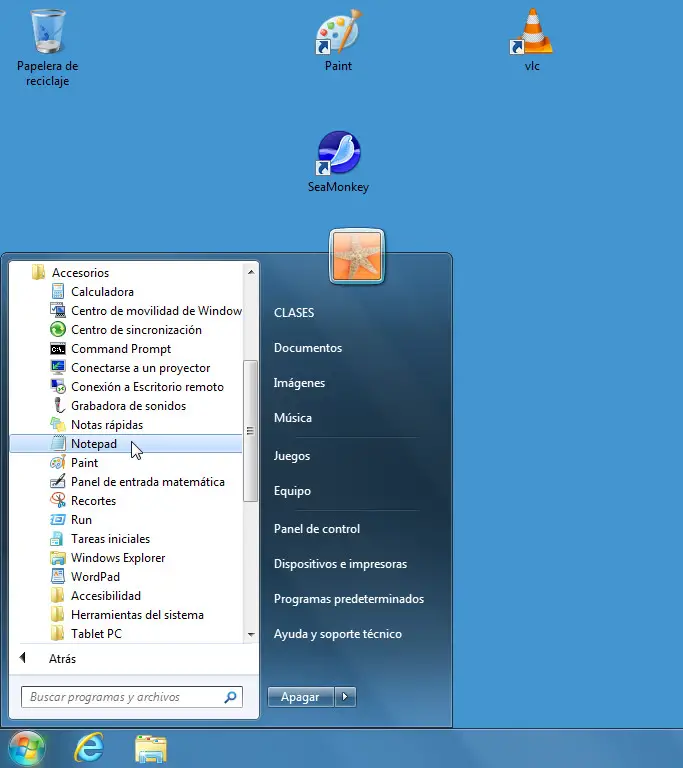
Task: Go back with the Atrás button
Action: coord(48,658)
